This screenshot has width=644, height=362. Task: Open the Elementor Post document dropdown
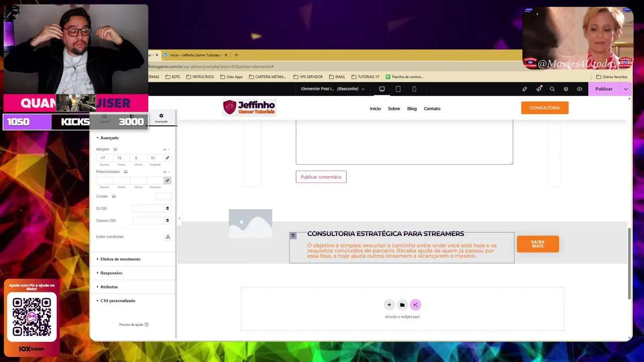point(333,89)
